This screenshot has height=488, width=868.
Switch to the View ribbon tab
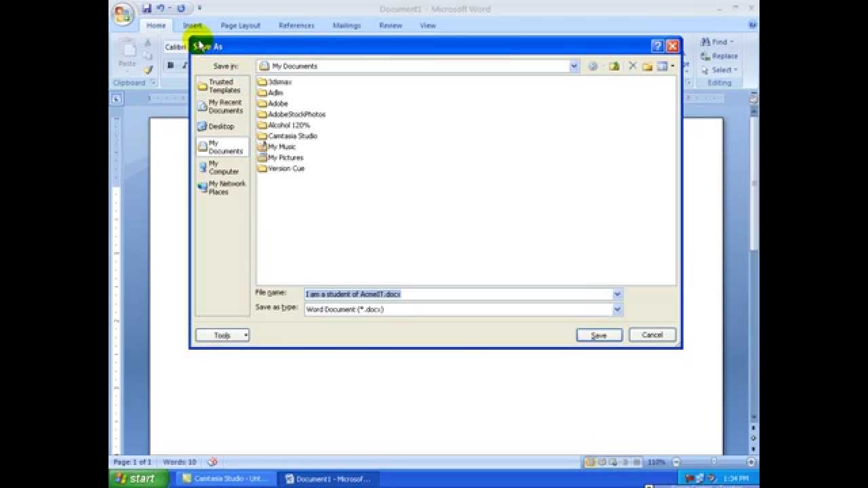point(428,26)
